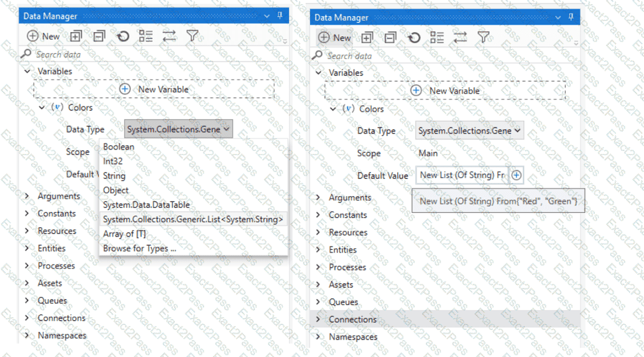
Task: Collapse Colors variable in right panel
Action: [x=333, y=109]
